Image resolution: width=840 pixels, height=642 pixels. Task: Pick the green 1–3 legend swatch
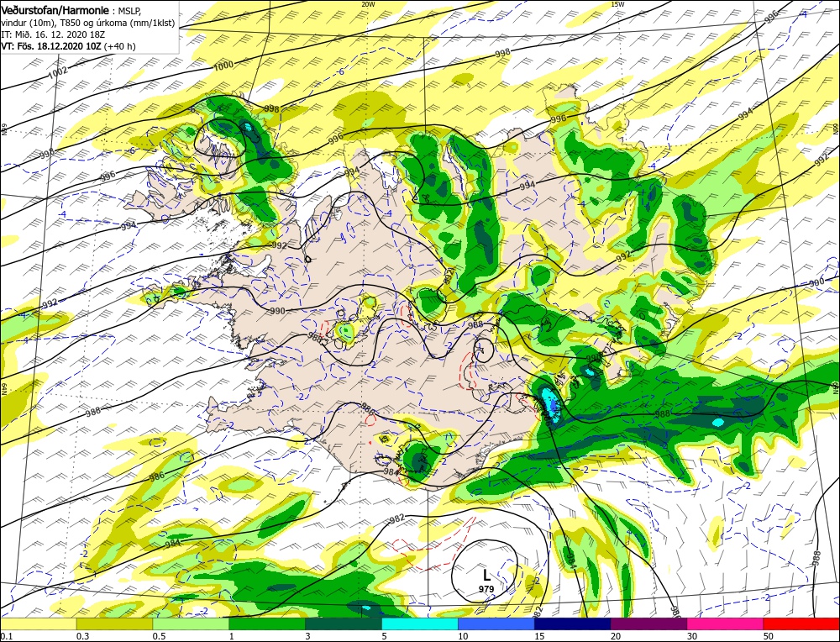coord(267,624)
